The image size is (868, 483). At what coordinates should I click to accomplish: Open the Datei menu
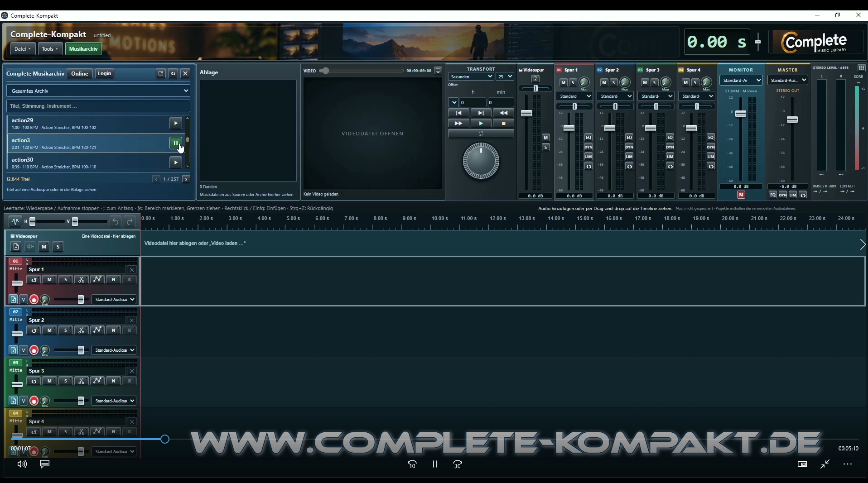pyautogui.click(x=23, y=49)
